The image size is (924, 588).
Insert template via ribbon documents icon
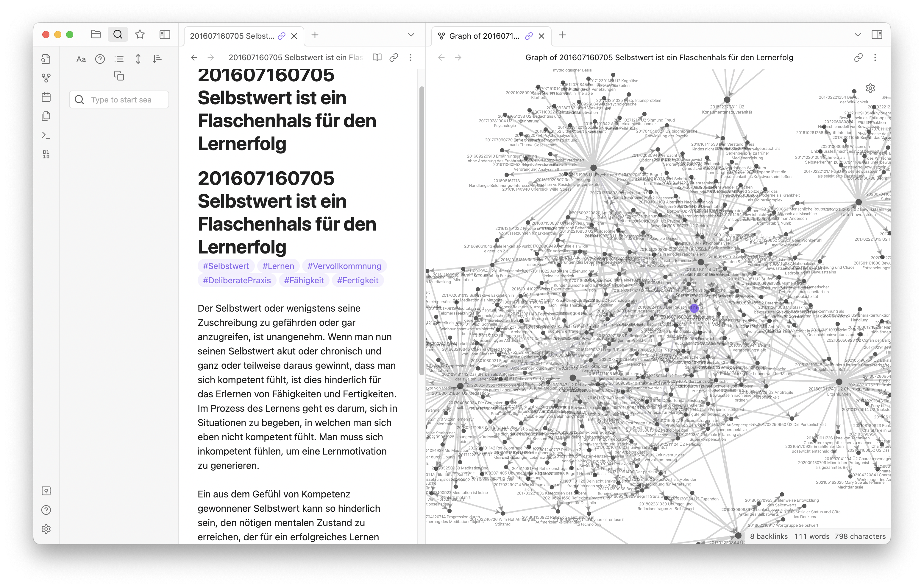(x=46, y=116)
